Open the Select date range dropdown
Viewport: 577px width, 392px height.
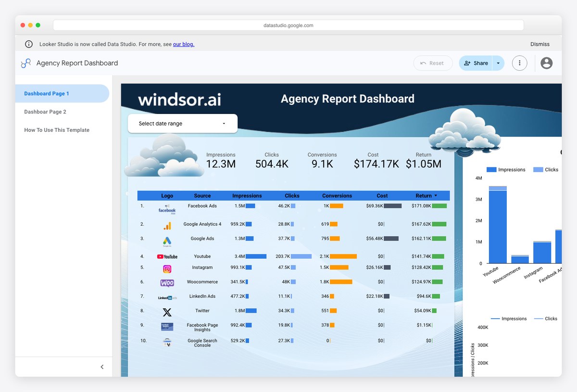[x=183, y=124]
